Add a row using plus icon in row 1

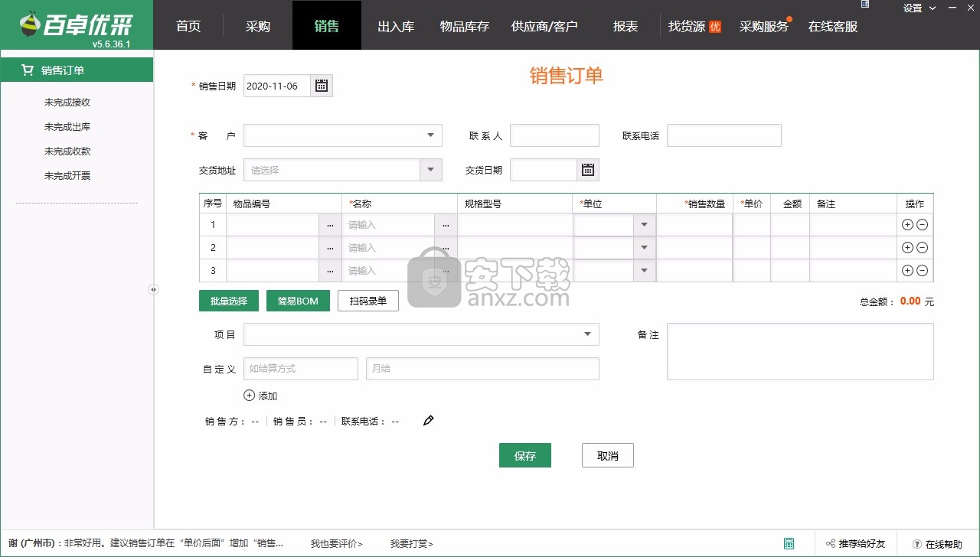(907, 225)
